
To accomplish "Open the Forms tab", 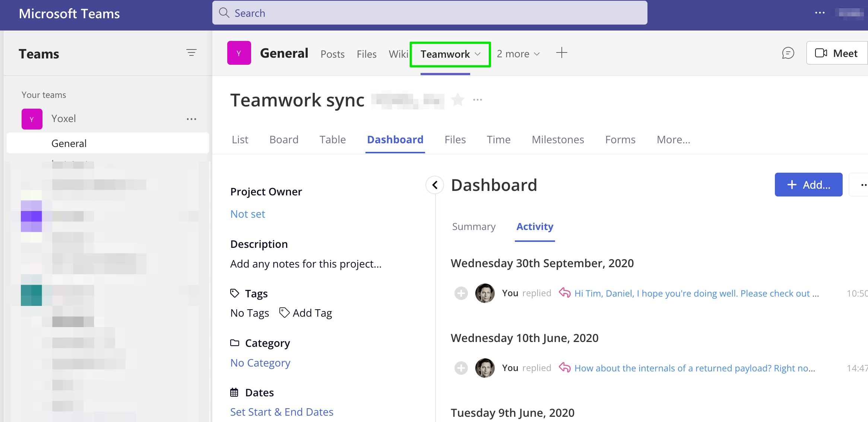I will [x=620, y=140].
